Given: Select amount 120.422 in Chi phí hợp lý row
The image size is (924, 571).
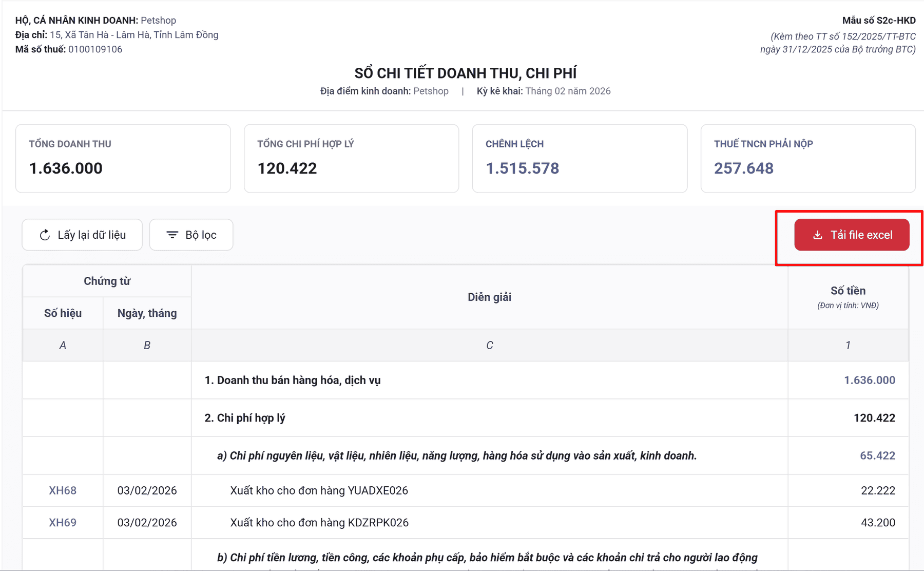Looking at the screenshot, I should tap(874, 418).
